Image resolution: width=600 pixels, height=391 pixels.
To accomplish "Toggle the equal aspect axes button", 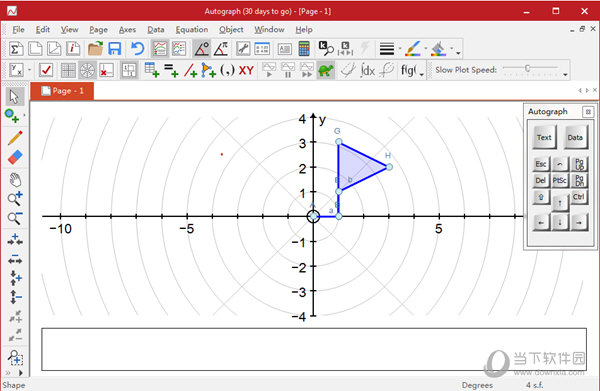I will coord(129,70).
